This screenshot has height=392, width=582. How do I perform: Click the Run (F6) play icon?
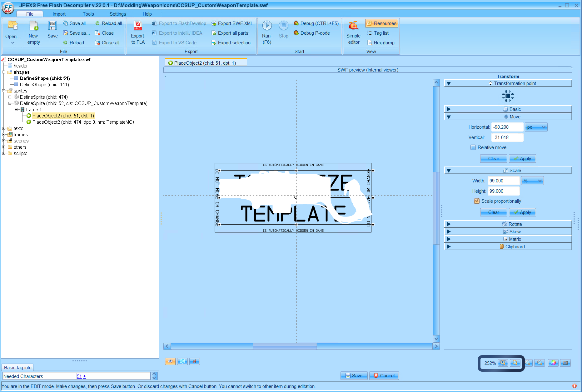[x=267, y=26]
